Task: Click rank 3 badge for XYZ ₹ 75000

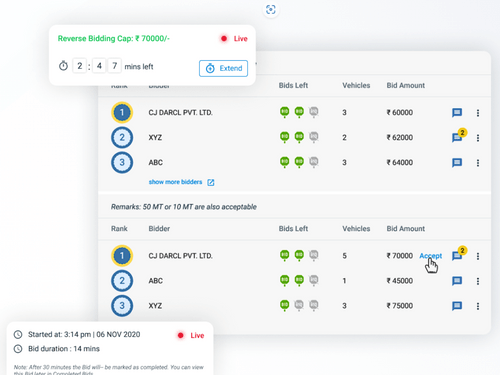Action: click(x=122, y=306)
